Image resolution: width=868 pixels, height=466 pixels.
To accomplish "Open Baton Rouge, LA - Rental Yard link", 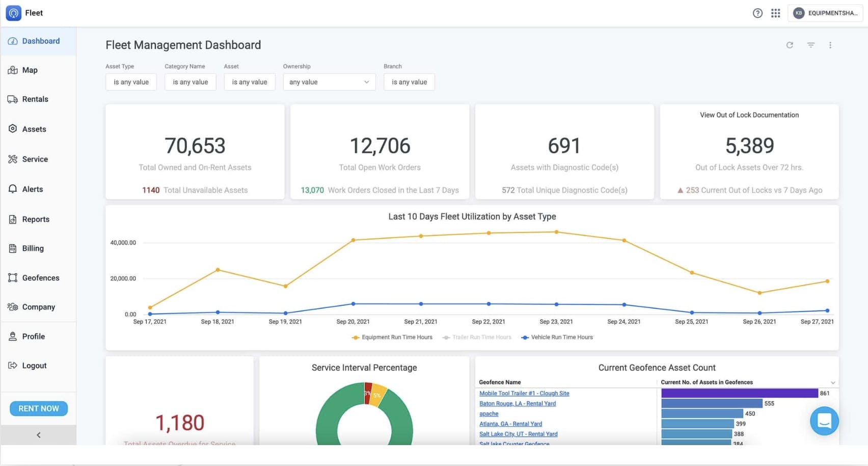I will [517, 403].
